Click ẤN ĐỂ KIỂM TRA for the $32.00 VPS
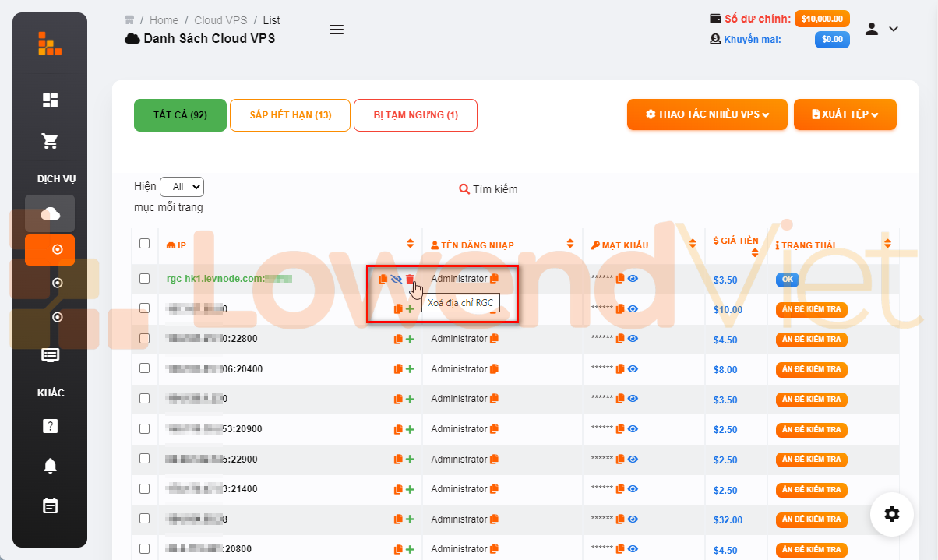The image size is (938, 560). (x=811, y=519)
